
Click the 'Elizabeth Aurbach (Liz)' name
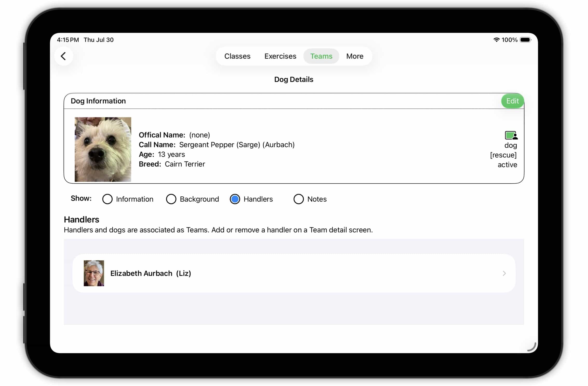[x=151, y=273]
